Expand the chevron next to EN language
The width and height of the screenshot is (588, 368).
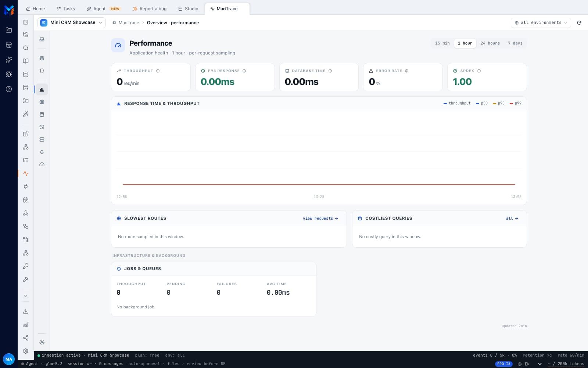point(539,364)
